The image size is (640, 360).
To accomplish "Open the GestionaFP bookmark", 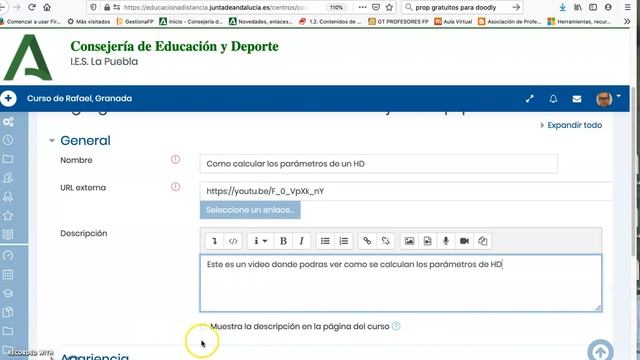I will point(135,21).
